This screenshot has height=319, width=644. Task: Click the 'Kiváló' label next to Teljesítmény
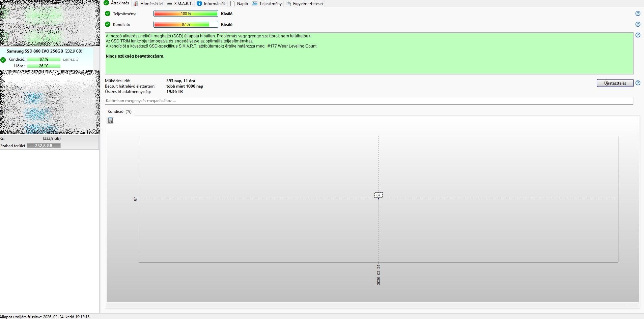227,14
